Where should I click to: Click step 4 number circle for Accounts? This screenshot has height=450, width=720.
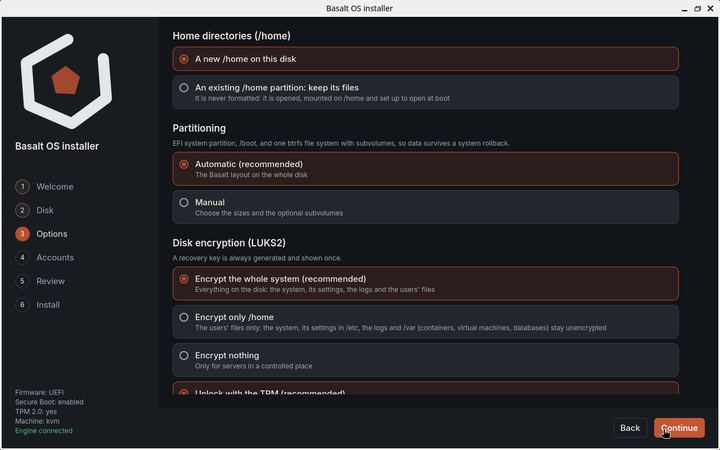[x=22, y=258]
